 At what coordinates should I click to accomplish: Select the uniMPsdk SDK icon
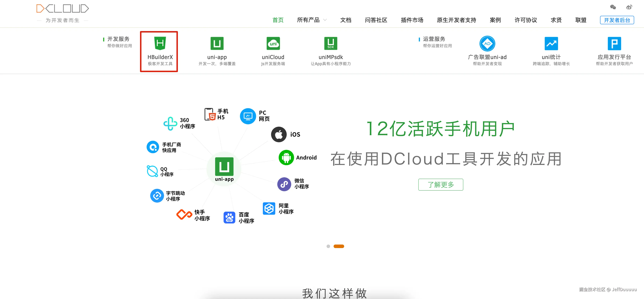click(330, 43)
